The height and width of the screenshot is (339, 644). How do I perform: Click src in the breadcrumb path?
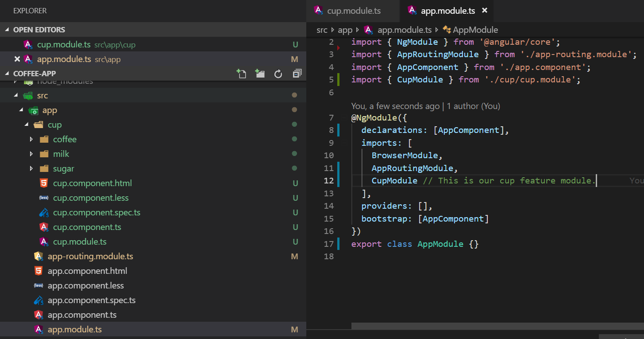(321, 30)
